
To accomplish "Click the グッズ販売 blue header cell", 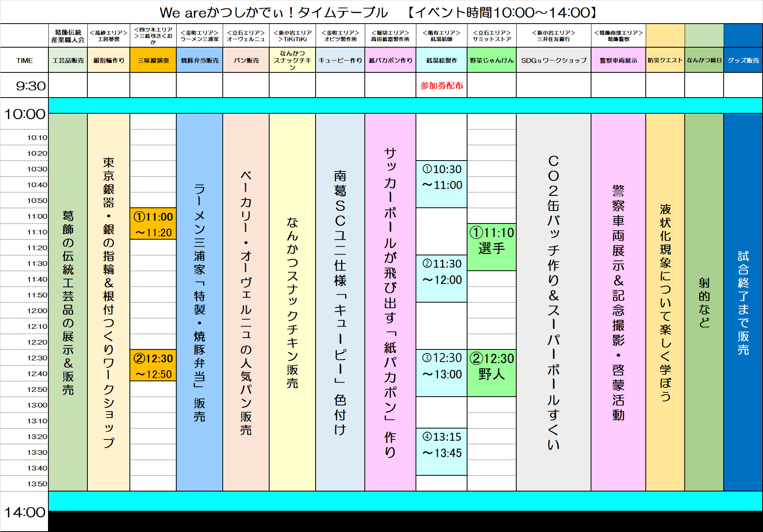I will [x=743, y=60].
